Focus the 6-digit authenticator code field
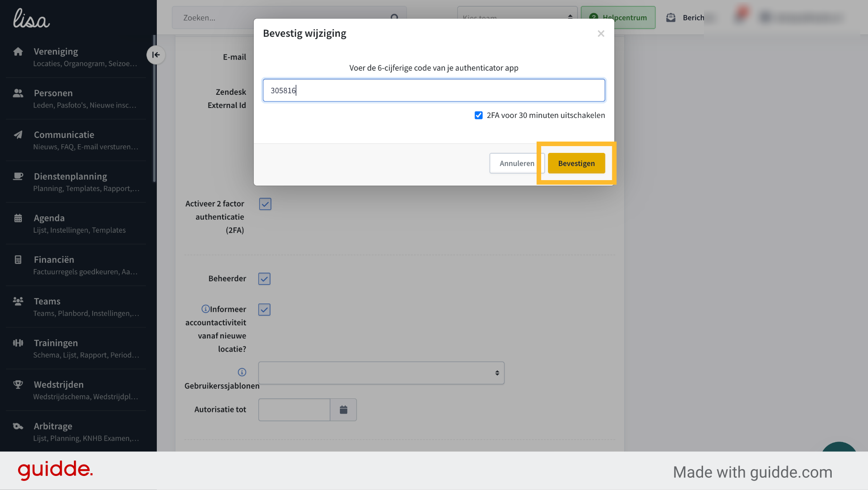This screenshot has height=490, width=868. point(434,90)
